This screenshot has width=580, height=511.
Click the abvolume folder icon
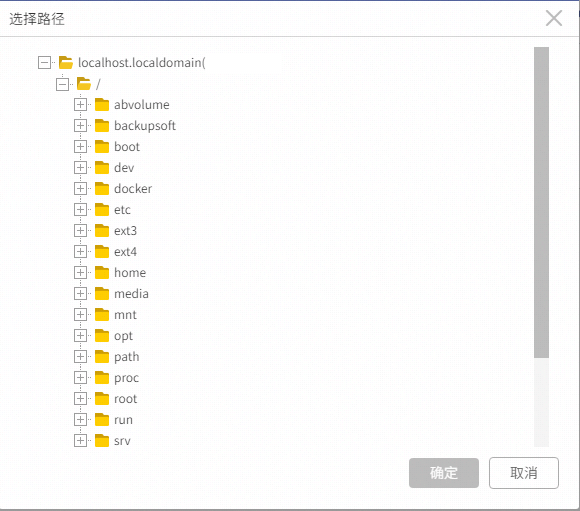[102, 105]
